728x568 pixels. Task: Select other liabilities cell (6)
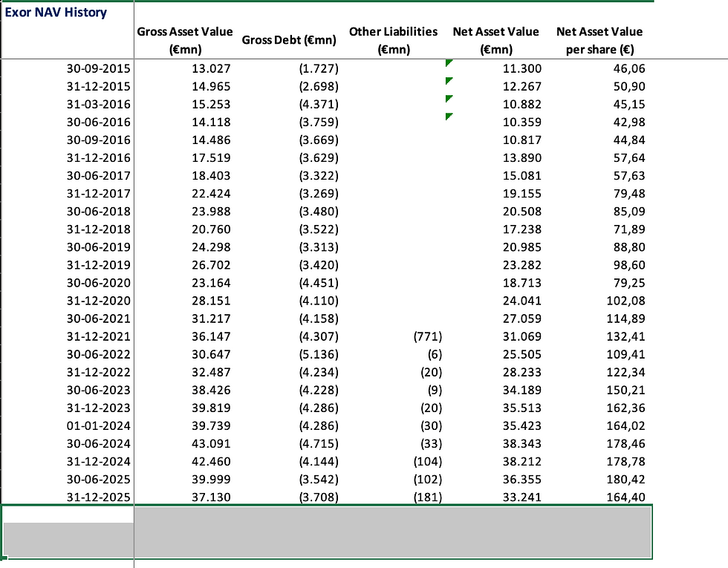pos(435,355)
